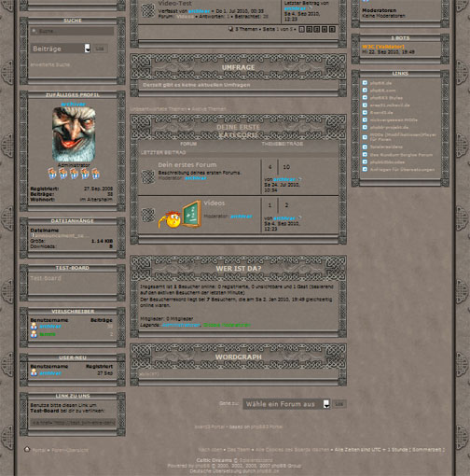Open the Foren-Übersicht footer link
This screenshot has width=470, height=476.
pos(70,450)
